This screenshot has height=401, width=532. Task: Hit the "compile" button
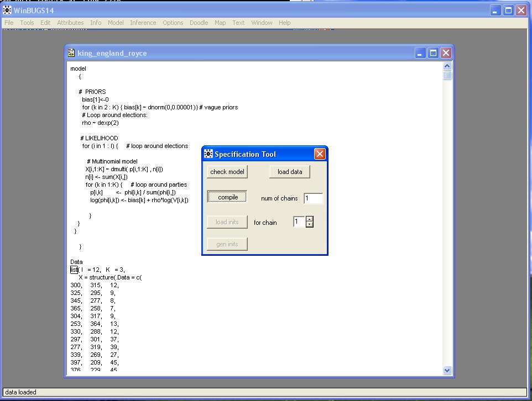click(227, 197)
